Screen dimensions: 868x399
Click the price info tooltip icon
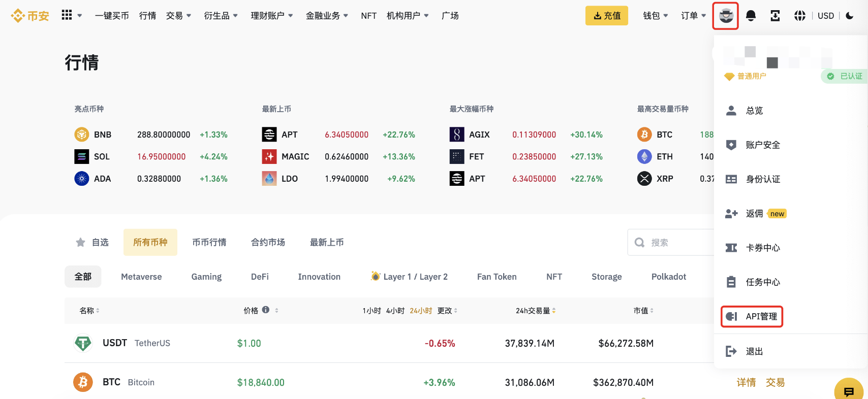(x=266, y=310)
